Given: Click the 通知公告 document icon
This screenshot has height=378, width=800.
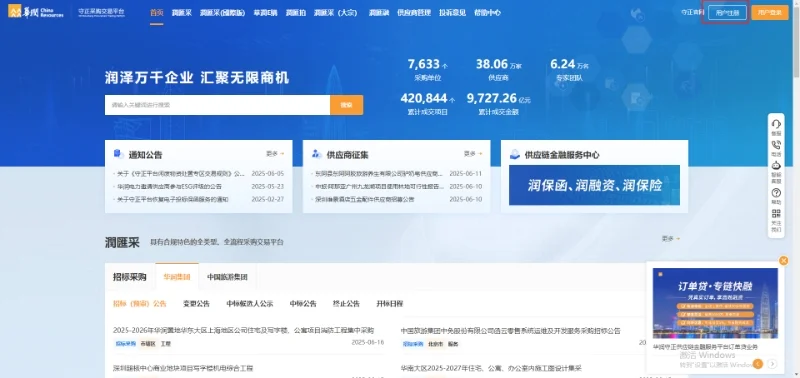Looking at the screenshot, I should click(x=118, y=154).
